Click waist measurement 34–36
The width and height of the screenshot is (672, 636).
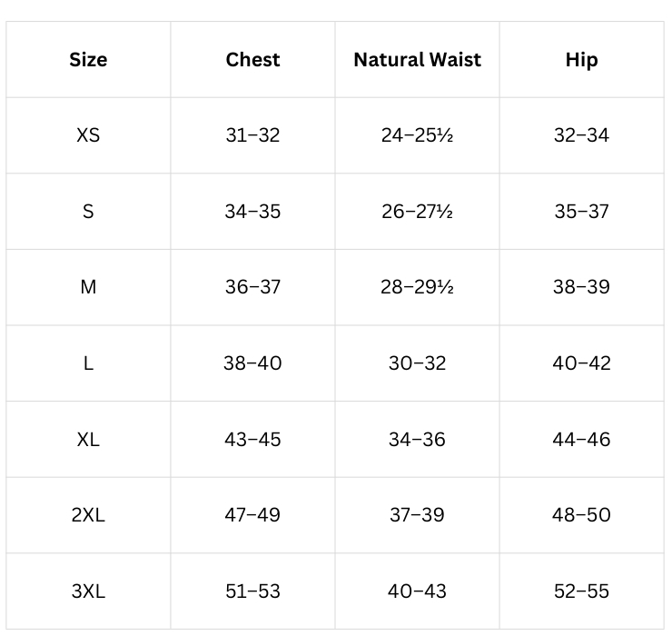[x=417, y=440]
